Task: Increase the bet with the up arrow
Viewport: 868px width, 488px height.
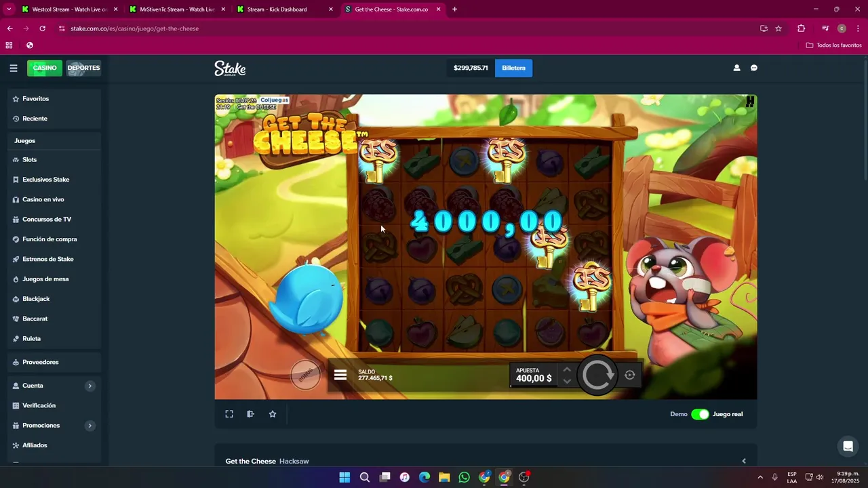Action: coord(567,369)
